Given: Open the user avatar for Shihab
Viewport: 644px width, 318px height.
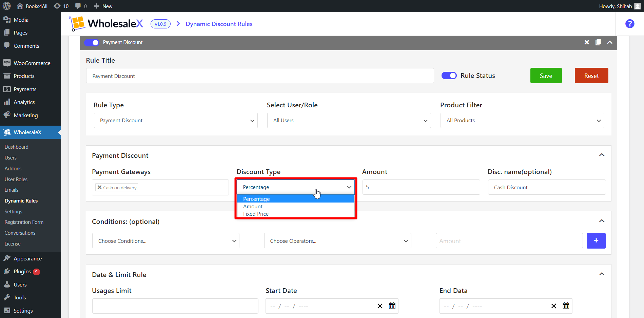Looking at the screenshot, I should pos(637,6).
